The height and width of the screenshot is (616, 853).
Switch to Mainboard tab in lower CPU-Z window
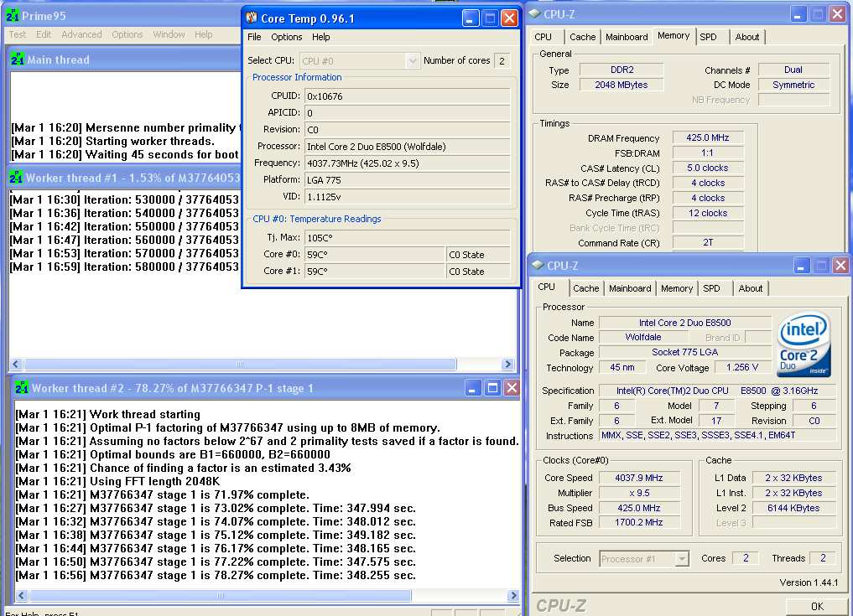[x=630, y=288]
